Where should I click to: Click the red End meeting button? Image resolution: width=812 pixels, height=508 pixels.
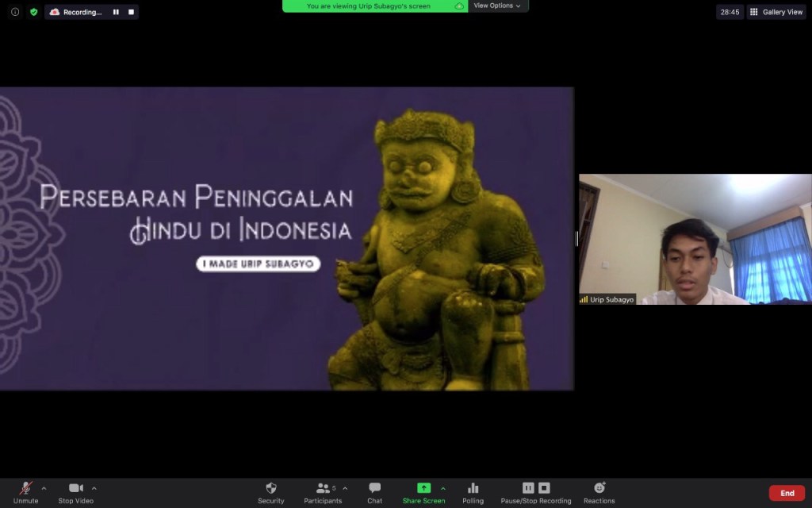(787, 493)
